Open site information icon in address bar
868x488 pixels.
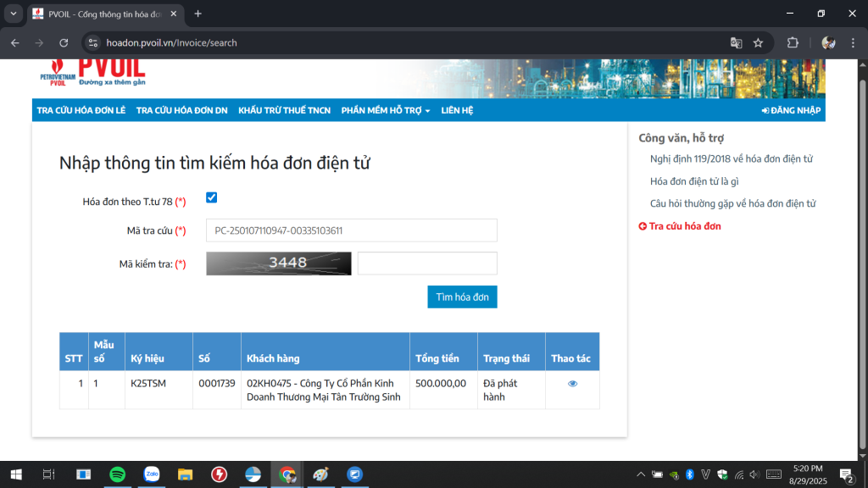(x=93, y=42)
